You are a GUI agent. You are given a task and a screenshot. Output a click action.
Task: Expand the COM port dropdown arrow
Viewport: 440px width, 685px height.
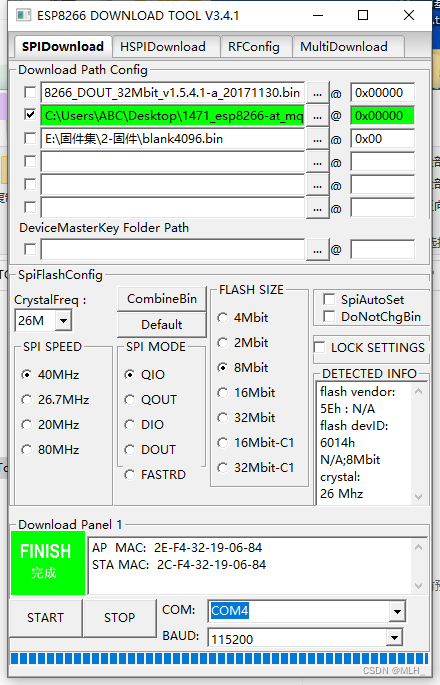point(397,611)
